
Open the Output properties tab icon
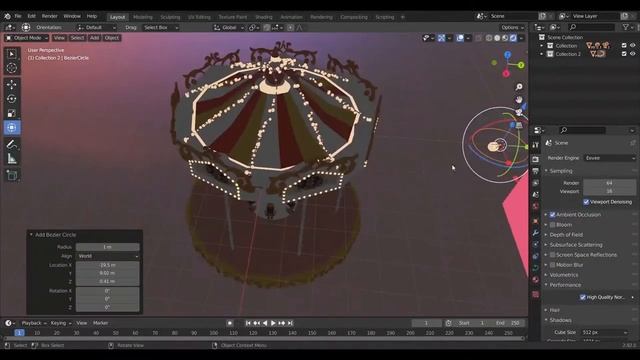[x=536, y=171]
